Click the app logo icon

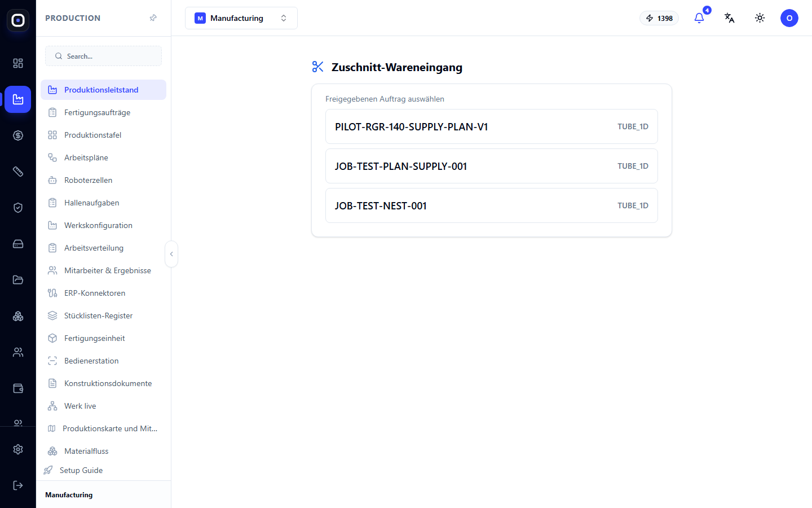18,20
